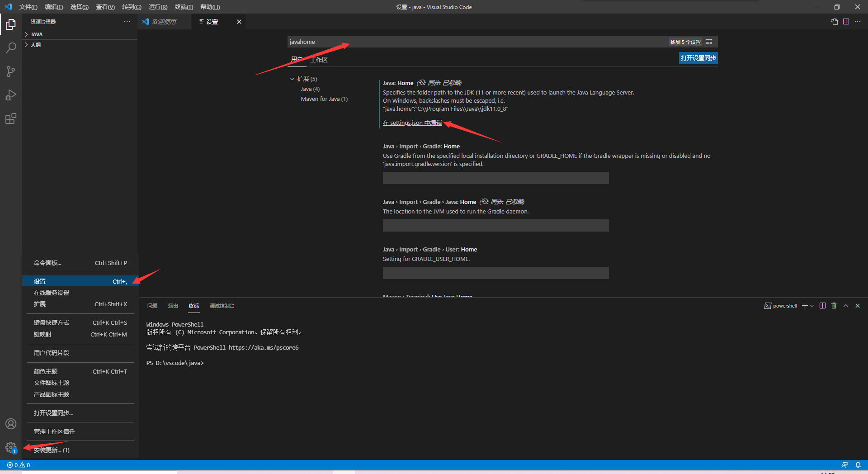The image size is (868, 474).
Task: Click the new terminal plus icon
Action: coord(805,306)
